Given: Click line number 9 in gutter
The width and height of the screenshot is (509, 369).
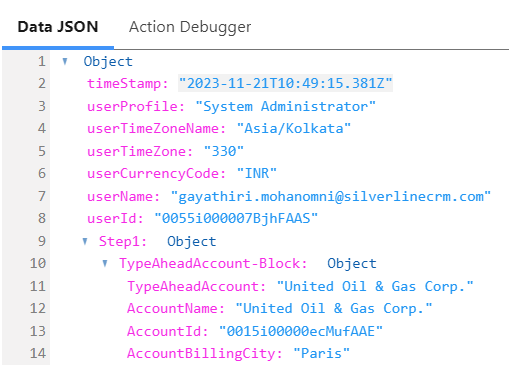Looking at the screenshot, I should pos(41,241).
